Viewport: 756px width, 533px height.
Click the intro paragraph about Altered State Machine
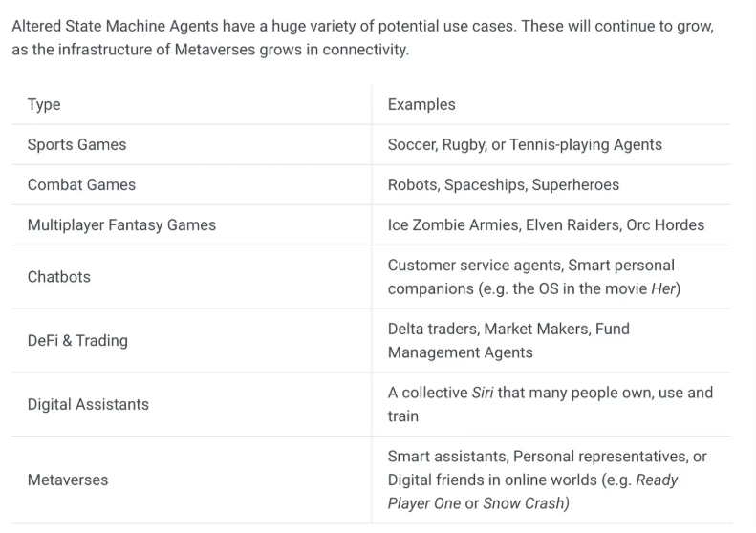pyautogui.click(x=362, y=38)
